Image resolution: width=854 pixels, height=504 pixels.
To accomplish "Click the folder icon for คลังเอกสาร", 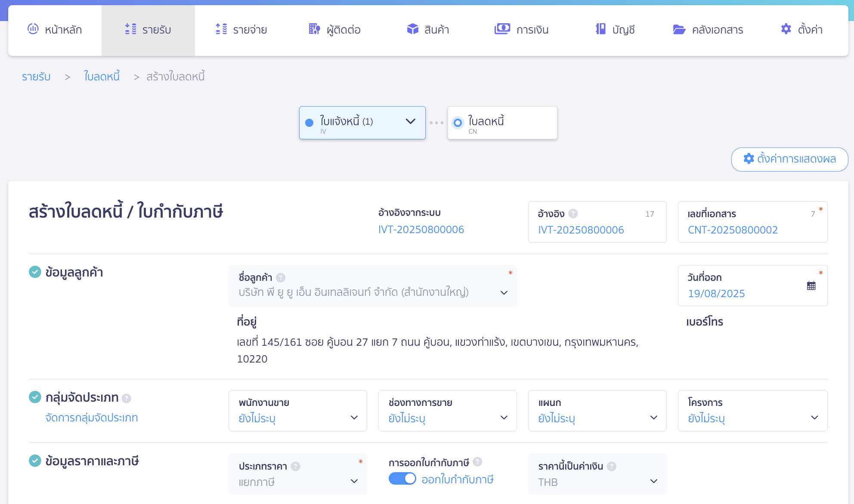I will click(x=679, y=29).
